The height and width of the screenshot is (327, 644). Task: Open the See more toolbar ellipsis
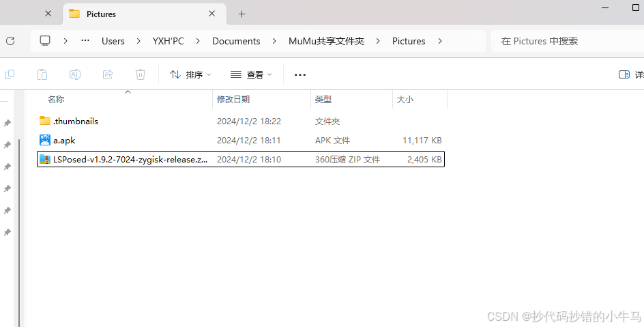pyautogui.click(x=300, y=75)
